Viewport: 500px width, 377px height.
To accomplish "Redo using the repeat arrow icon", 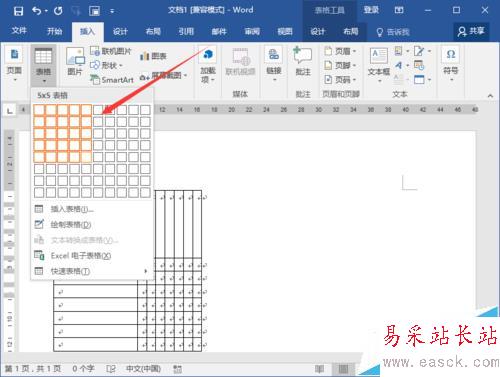I will coord(58,11).
